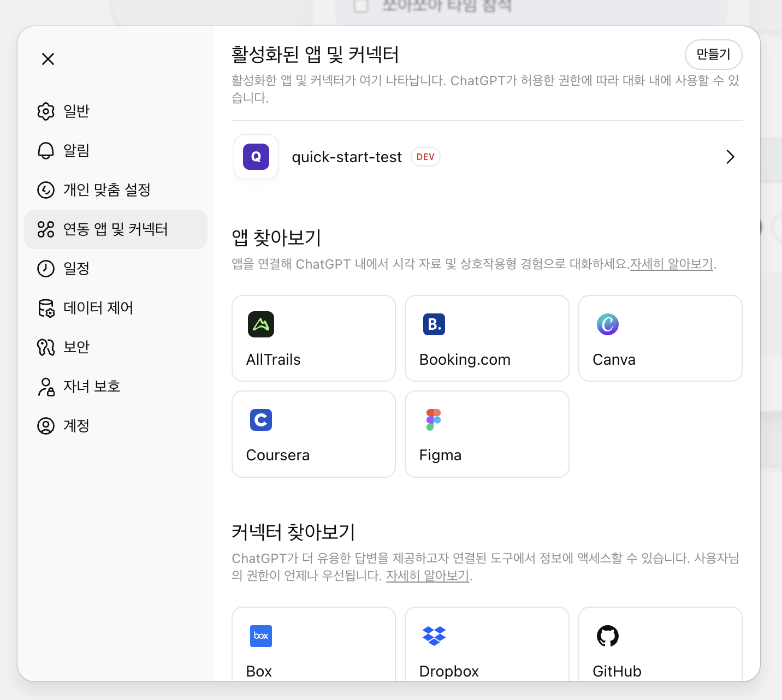Click the 활성화된 앱 및 커넥터 heading

click(315, 55)
